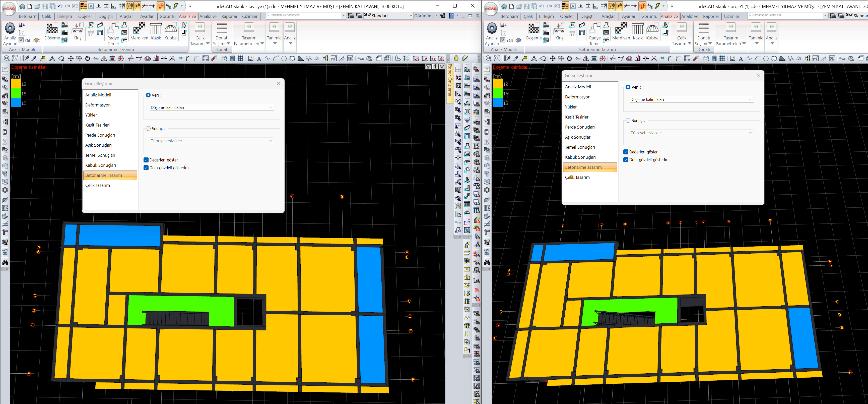
Task: Open binoculars search icon in right window sidebar
Action: pos(487,262)
